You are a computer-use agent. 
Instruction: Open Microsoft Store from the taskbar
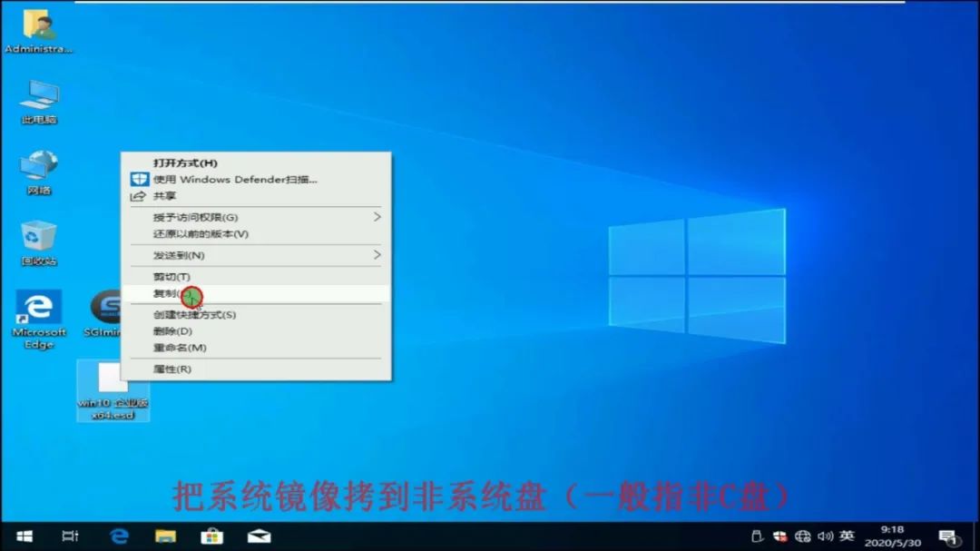[211, 536]
